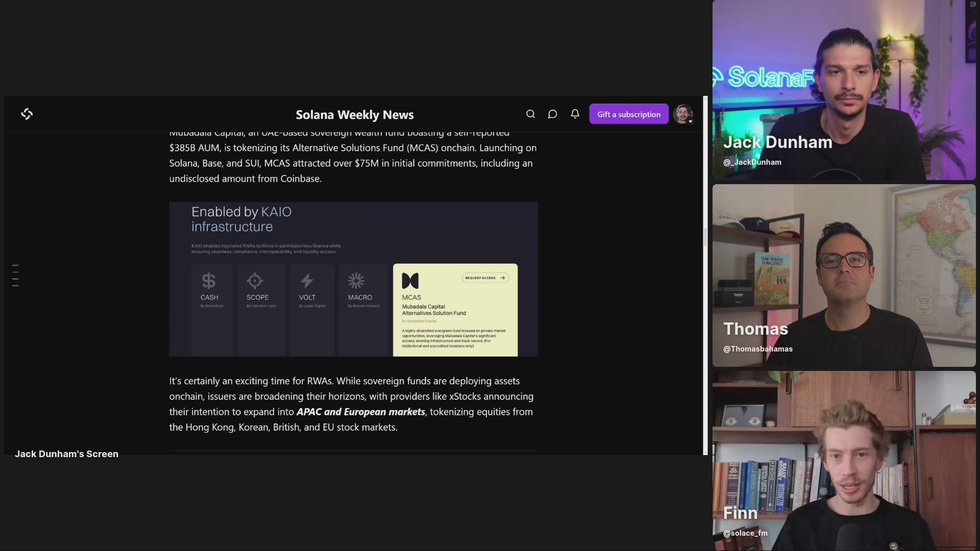Click the 'By Brevan Howard' caption under MACRO
Image resolution: width=980 pixels, height=551 pixels.
[x=363, y=306]
